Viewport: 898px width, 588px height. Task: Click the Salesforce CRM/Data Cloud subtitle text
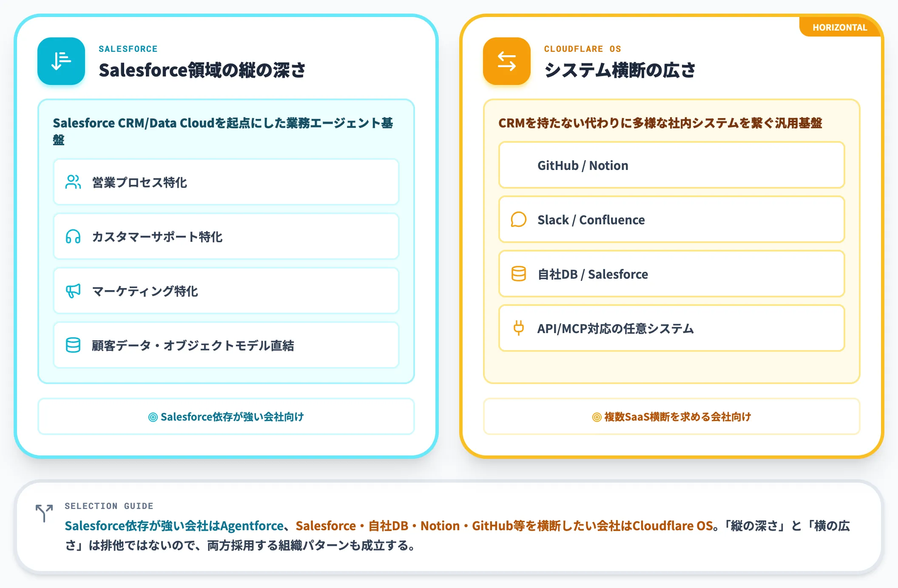(223, 131)
